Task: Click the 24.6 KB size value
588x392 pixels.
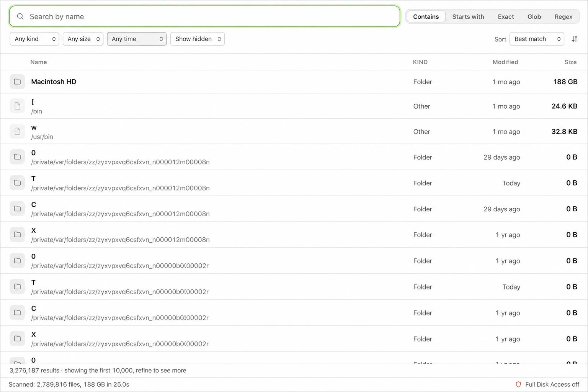Action: coord(564,106)
